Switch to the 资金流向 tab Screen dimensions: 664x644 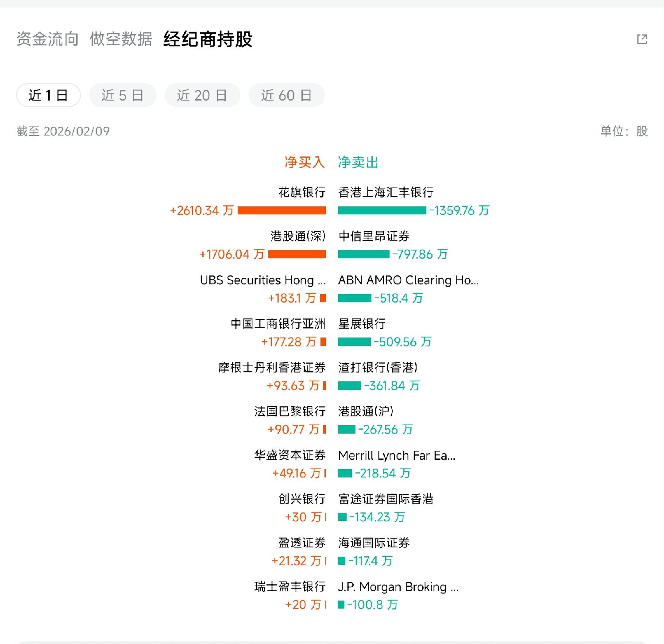click(x=47, y=39)
